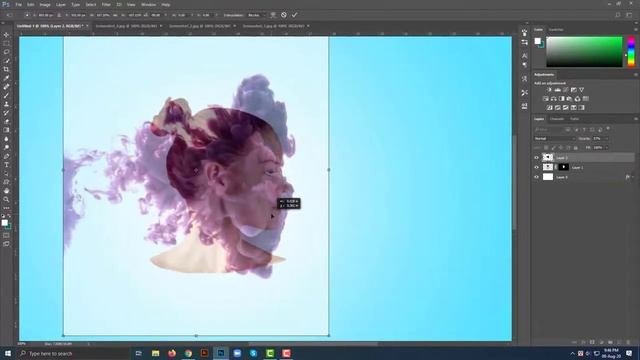Open the Adjustments panel flyout menu

pyautogui.click(x=636, y=75)
